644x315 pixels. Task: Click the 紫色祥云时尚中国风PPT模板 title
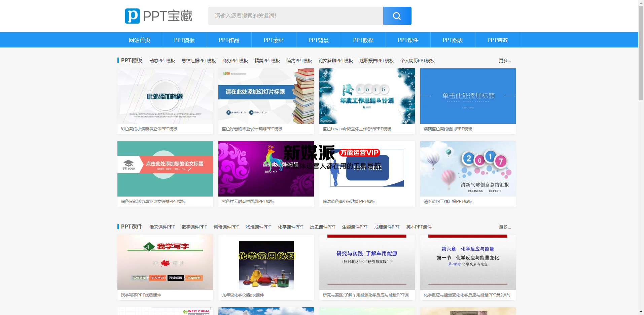(248, 202)
